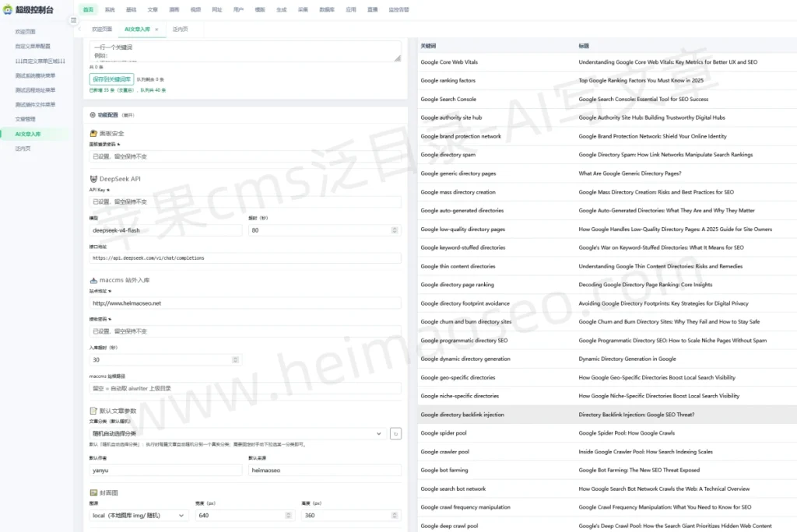Click the refresh icon beside the category dropdown
Screen dimensions: 797x532
click(x=395, y=433)
